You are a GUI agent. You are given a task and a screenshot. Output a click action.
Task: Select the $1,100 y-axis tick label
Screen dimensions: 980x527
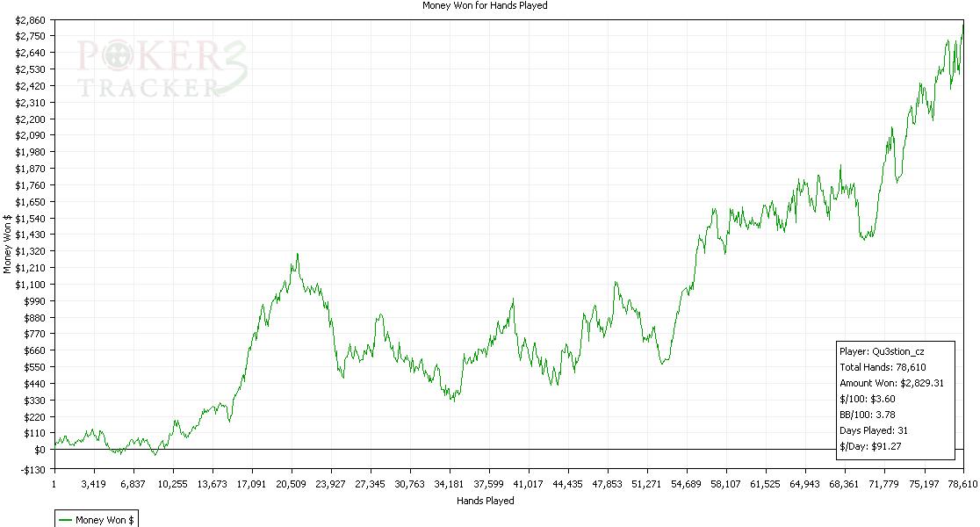(x=31, y=285)
